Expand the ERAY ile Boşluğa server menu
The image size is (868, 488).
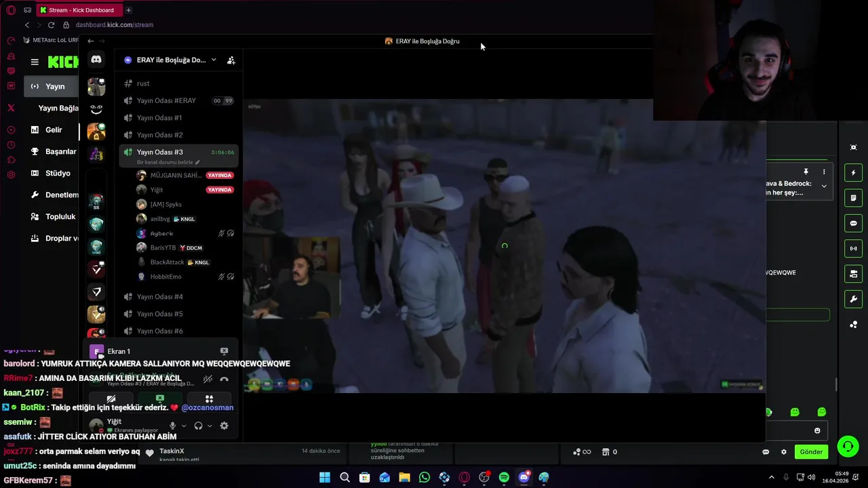pos(214,60)
